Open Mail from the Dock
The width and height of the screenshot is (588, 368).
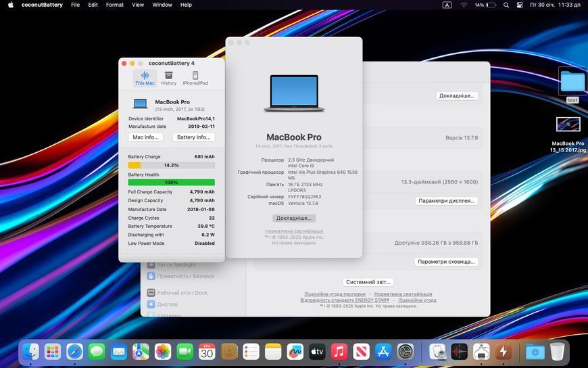pos(119,352)
